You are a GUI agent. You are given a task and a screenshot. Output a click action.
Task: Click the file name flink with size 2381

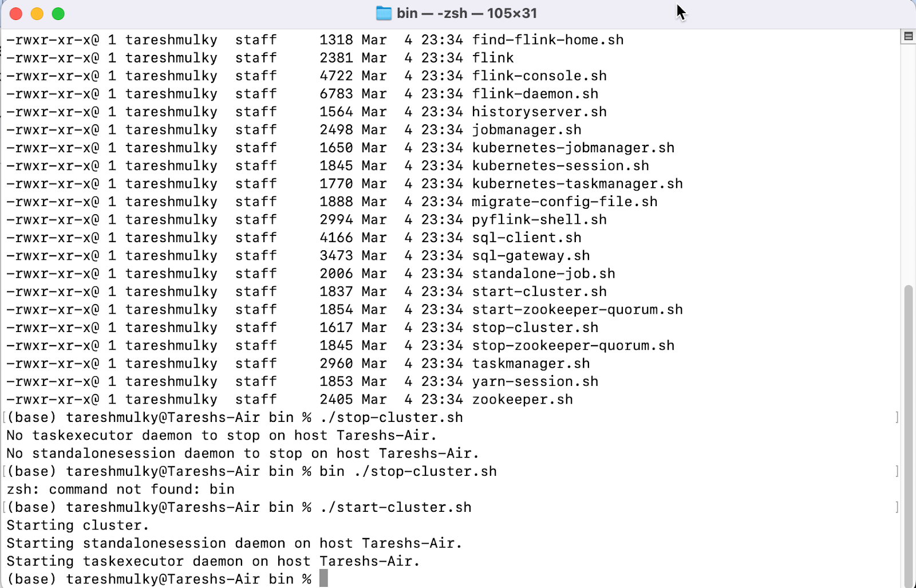point(493,58)
